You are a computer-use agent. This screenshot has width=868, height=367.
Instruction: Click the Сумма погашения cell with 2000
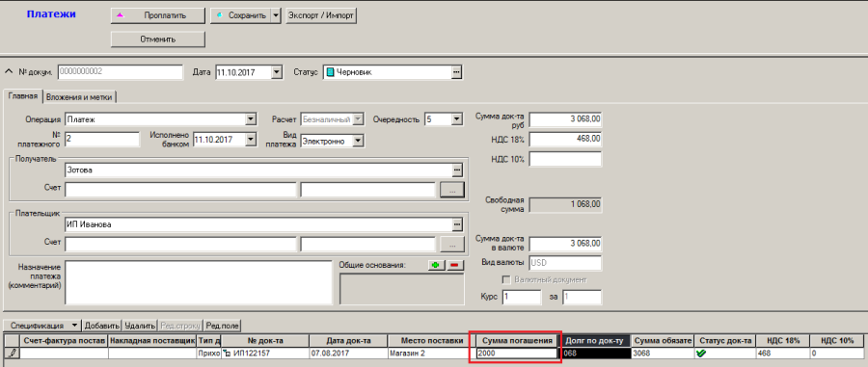coord(517,354)
